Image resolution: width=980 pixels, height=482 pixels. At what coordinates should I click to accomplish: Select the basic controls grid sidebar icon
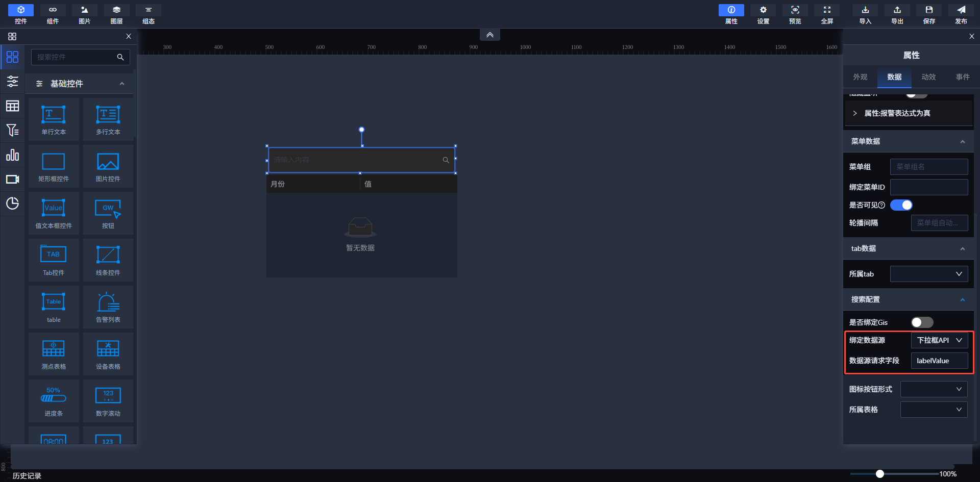[12, 57]
